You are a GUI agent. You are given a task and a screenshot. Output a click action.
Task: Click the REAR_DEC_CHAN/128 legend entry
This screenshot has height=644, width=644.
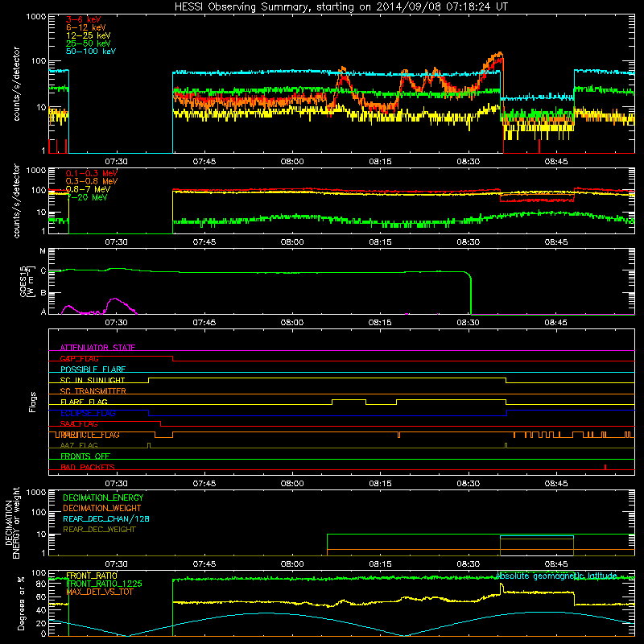tap(106, 518)
